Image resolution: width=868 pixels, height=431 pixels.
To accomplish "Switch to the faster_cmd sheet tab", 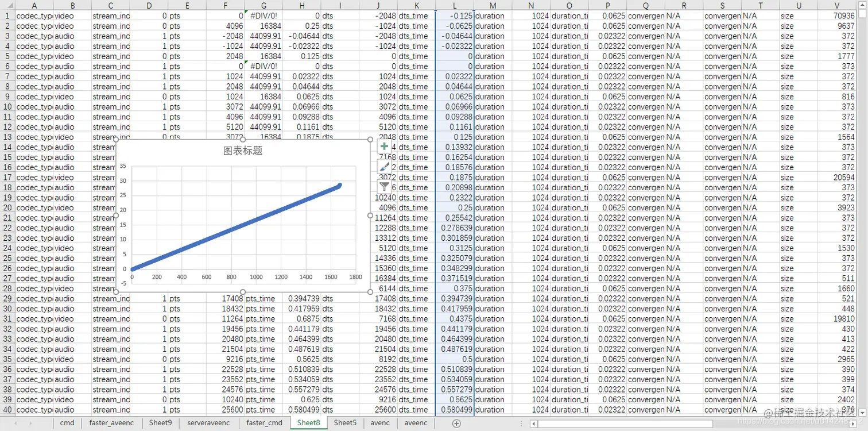I will (264, 423).
